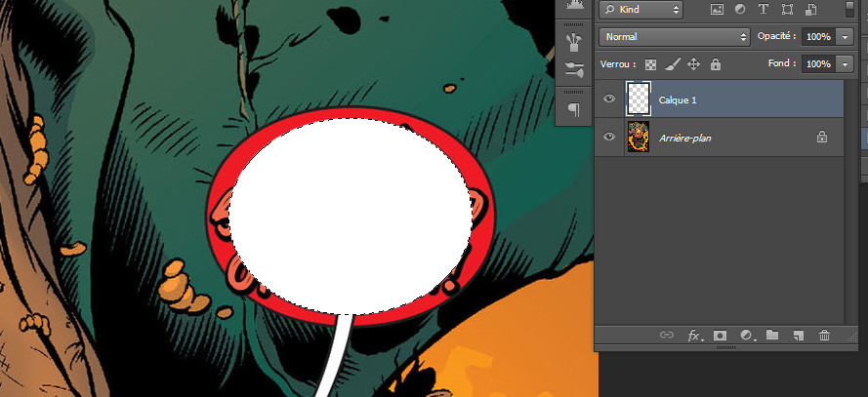Open the Opacité slider arrow
The height and width of the screenshot is (397, 868).
click(x=845, y=37)
